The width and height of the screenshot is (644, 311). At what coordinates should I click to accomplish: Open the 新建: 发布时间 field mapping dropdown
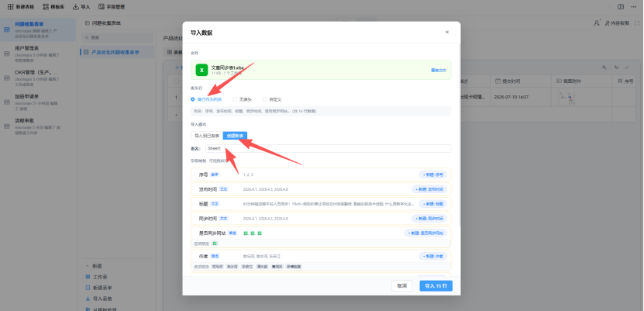429,189
